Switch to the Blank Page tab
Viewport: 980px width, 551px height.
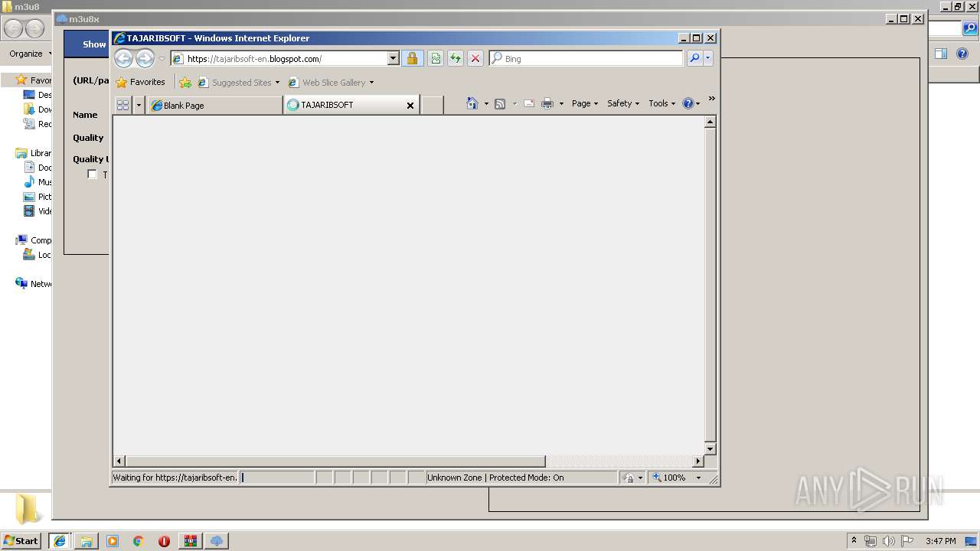coord(214,105)
